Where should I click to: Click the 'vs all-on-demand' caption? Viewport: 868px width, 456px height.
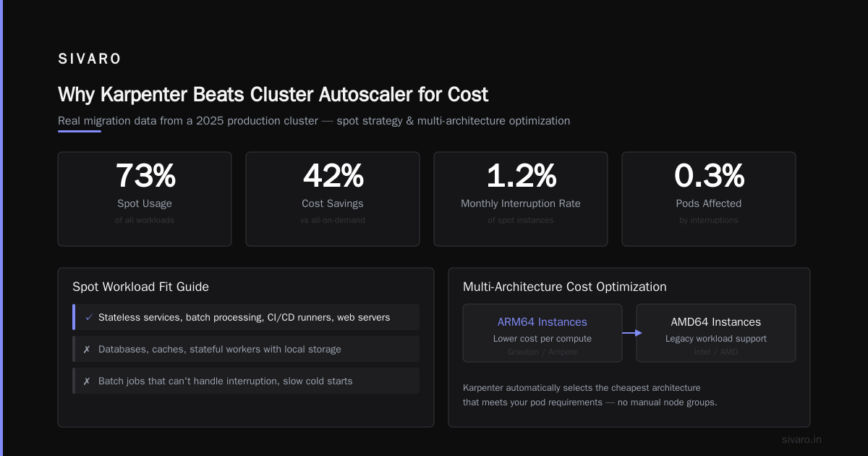pyautogui.click(x=333, y=220)
